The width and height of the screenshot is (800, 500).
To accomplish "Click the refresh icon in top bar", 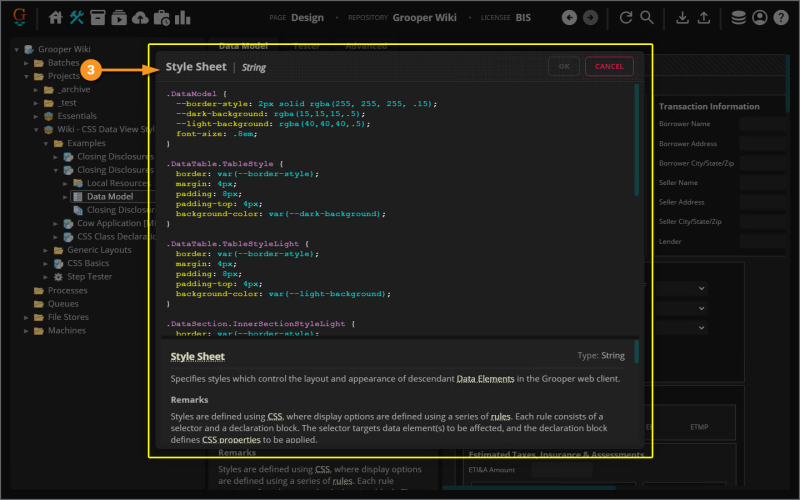I will pos(626,17).
